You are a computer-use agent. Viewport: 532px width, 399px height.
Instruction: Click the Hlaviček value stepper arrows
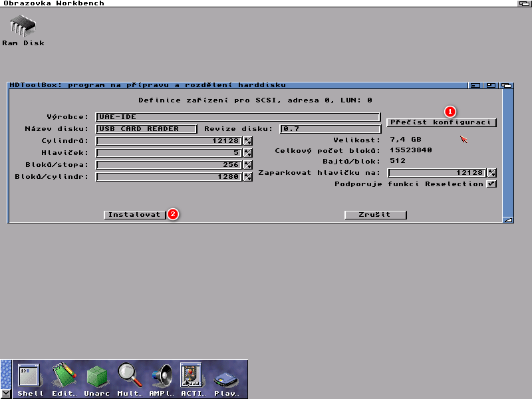(x=248, y=152)
